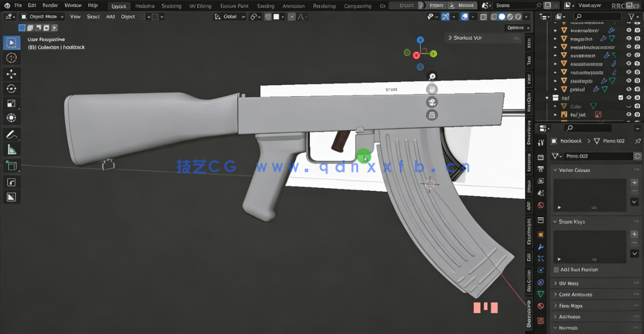Activate the Measure tool
The height and width of the screenshot is (334, 644).
tap(12, 149)
